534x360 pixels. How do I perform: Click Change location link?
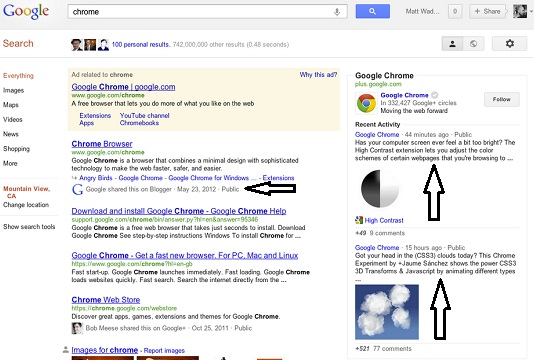[26, 205]
